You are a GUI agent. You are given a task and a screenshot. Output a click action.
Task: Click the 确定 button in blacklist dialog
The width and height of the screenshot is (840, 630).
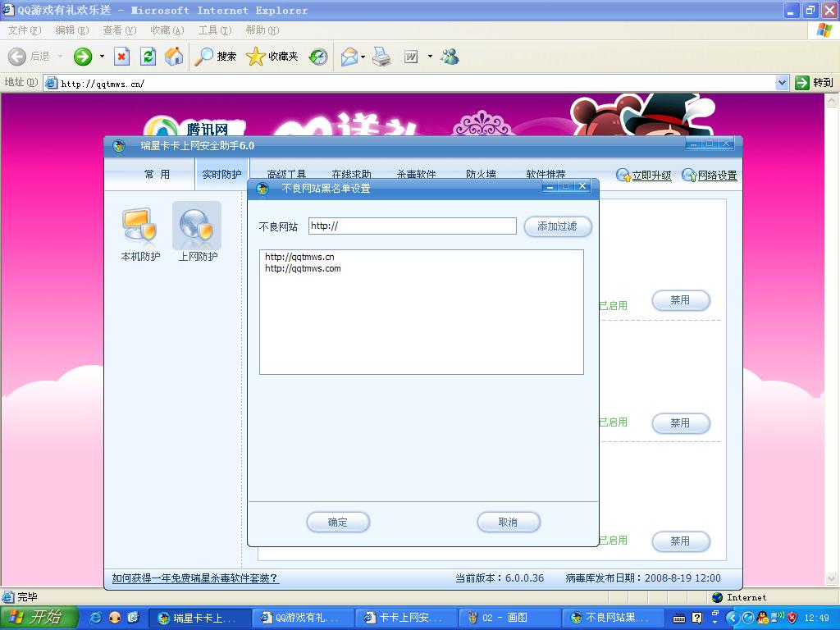(338, 523)
